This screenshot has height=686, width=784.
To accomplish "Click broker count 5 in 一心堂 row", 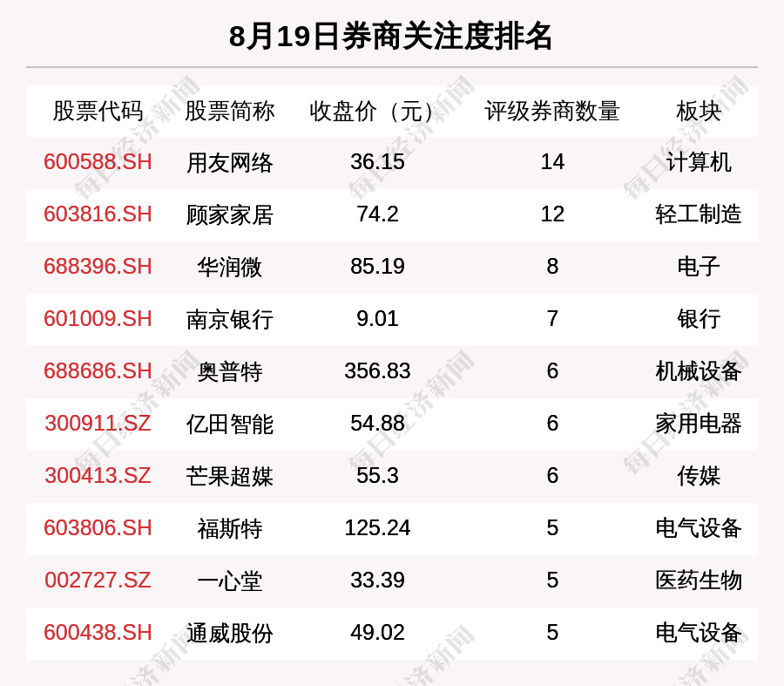I will 552,581.
